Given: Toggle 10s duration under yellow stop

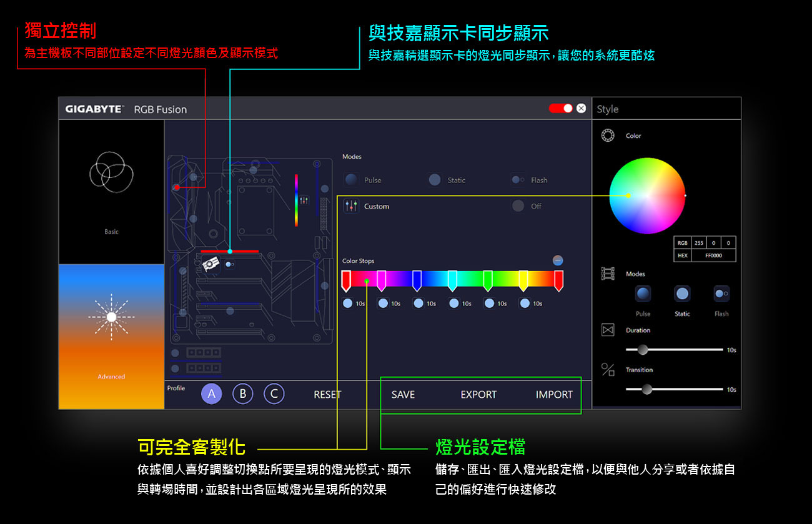Looking at the screenshot, I should pyautogui.click(x=525, y=304).
